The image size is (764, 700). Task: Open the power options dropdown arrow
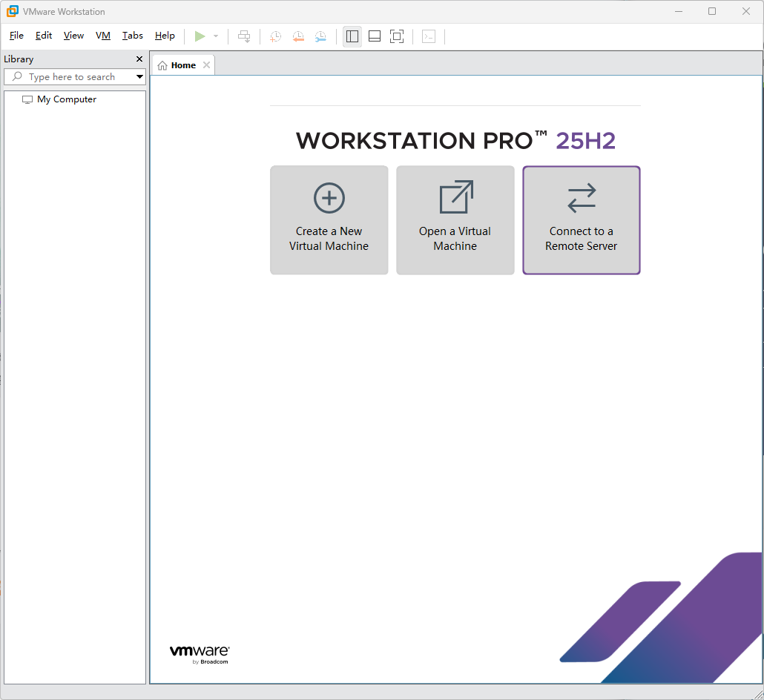(216, 36)
